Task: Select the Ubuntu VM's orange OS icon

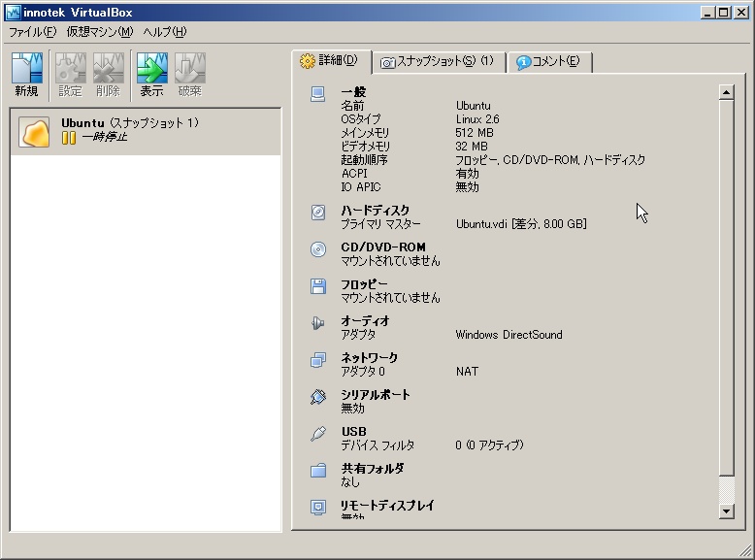Action: point(34,131)
